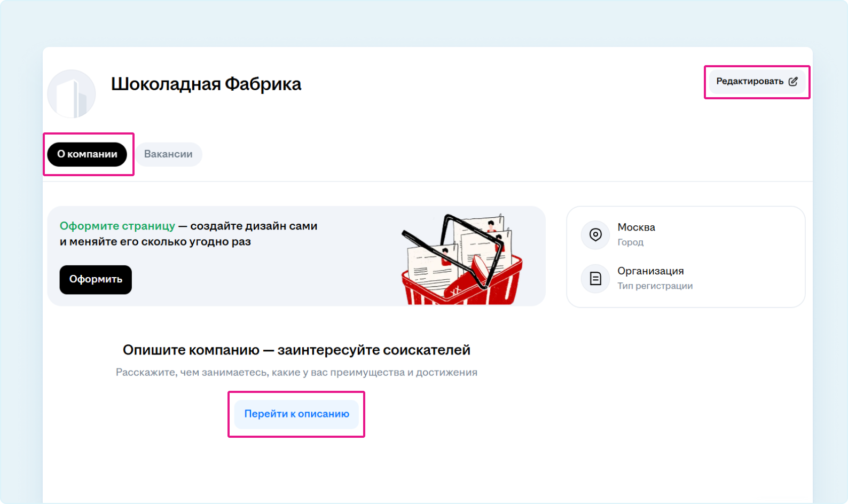
Task: Open Перейти к описанию
Action: (296, 414)
